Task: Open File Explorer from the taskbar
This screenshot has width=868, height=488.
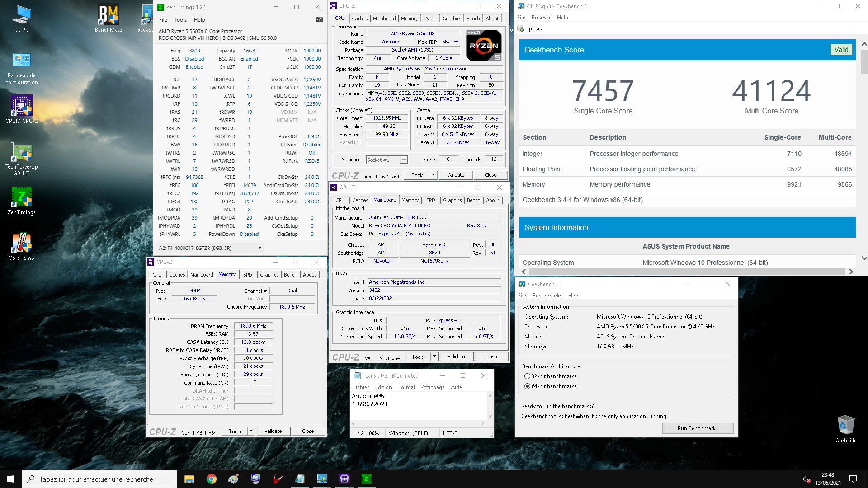Action: (189, 479)
